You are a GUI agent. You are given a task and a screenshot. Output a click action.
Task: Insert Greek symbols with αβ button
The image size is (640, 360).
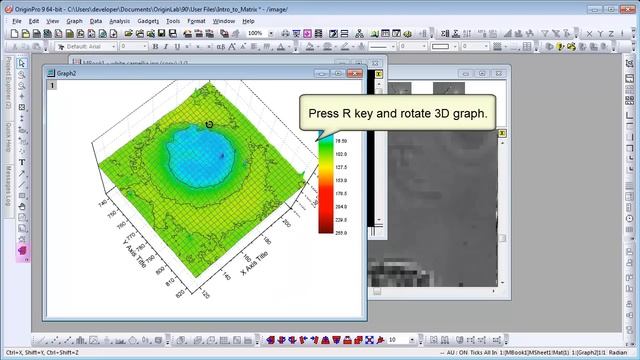click(220, 47)
